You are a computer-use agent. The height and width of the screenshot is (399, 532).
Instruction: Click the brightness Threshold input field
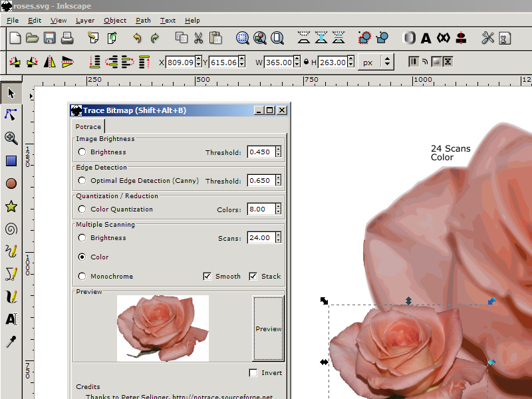click(260, 152)
